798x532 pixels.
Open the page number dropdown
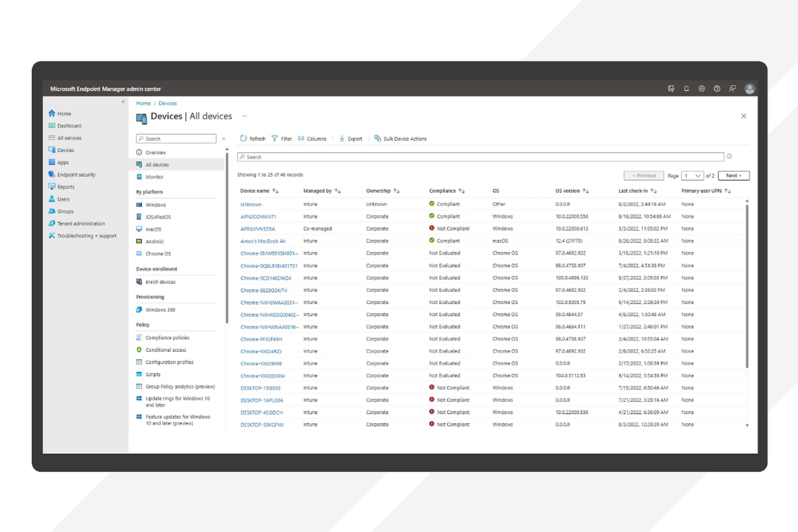point(692,175)
